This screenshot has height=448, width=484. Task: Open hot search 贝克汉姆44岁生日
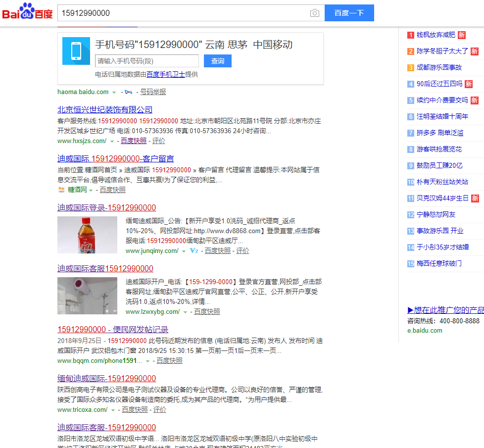[x=442, y=199]
